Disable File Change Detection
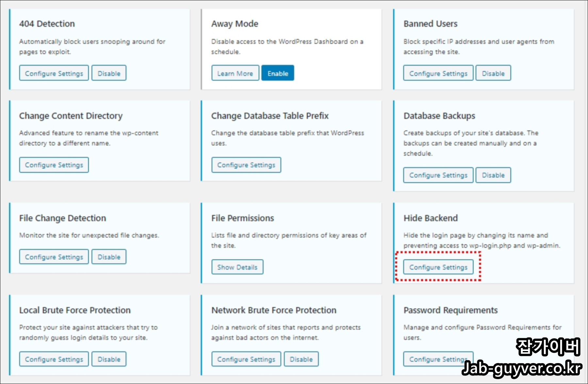Screen dimensions: 588x384 [109, 257]
